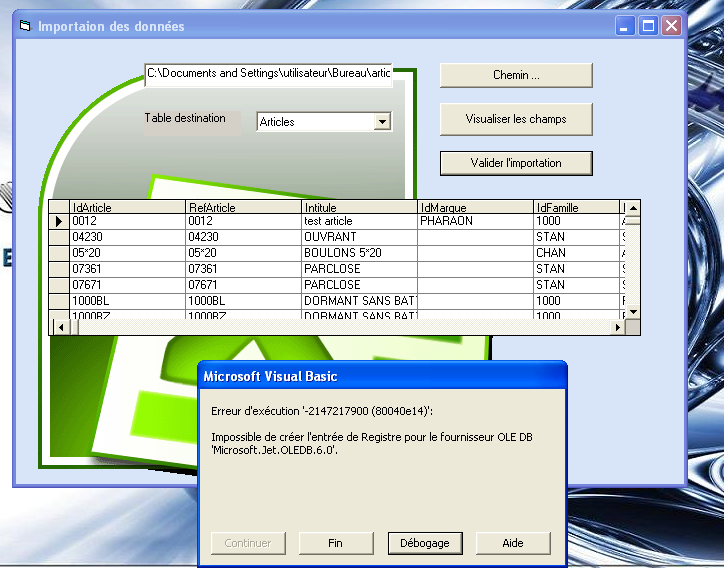This screenshot has width=724, height=568.
Task: Click grid scroll right arrow
Action: 618,327
